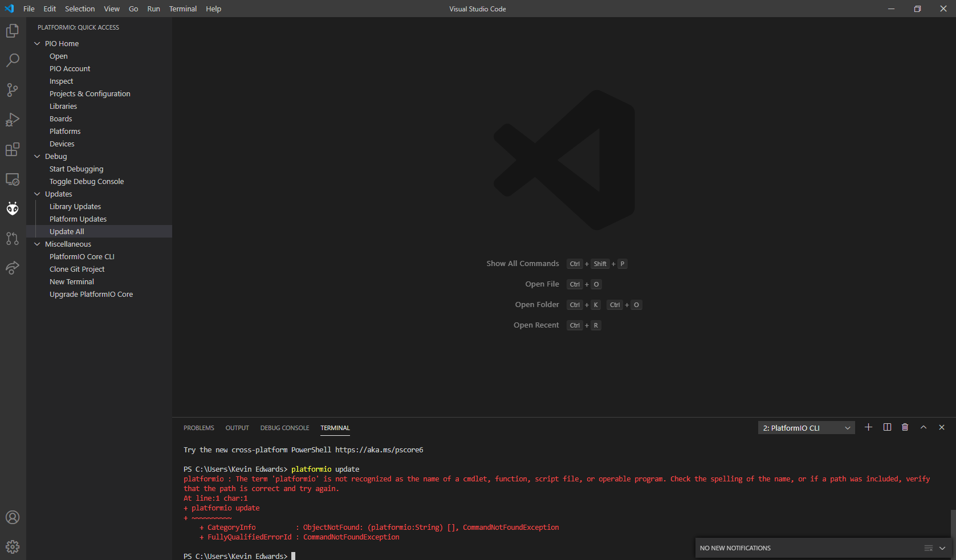
Task: Open the View menu
Action: pos(112,9)
